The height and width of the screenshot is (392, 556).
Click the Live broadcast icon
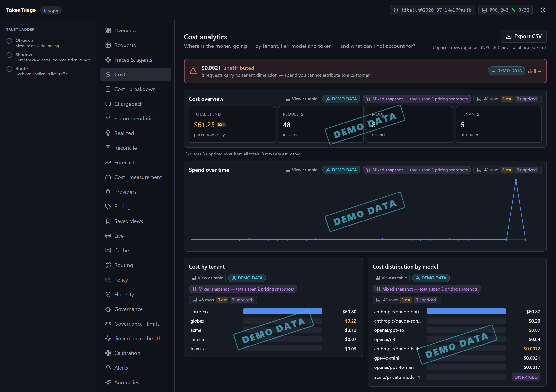click(x=108, y=236)
